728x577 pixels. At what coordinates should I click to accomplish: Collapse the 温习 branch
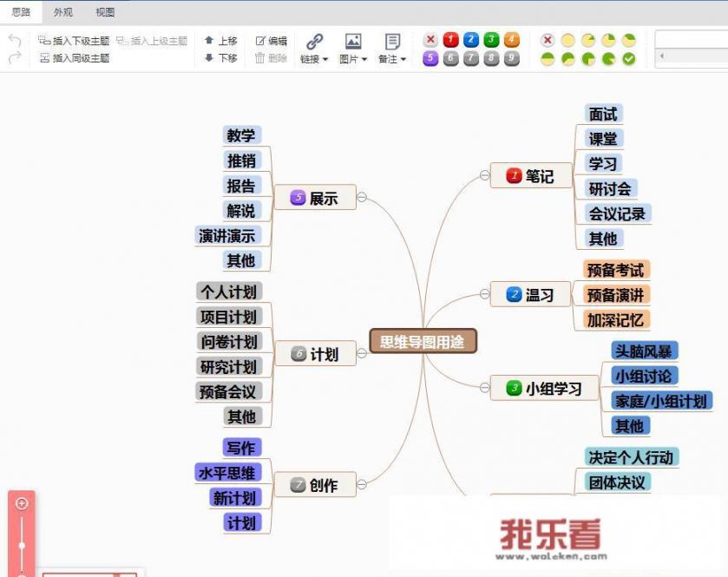click(x=484, y=294)
